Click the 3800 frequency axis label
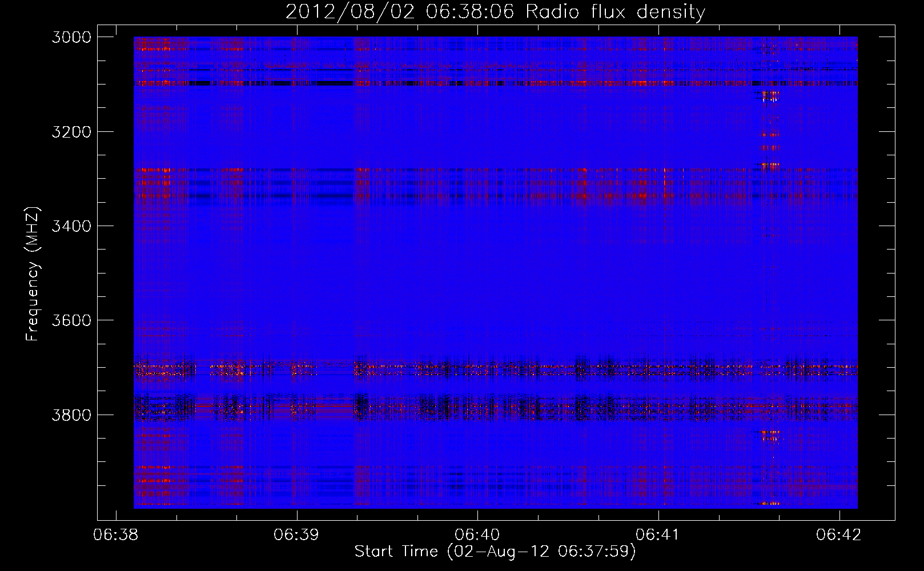This screenshot has width=924, height=571. tap(71, 415)
